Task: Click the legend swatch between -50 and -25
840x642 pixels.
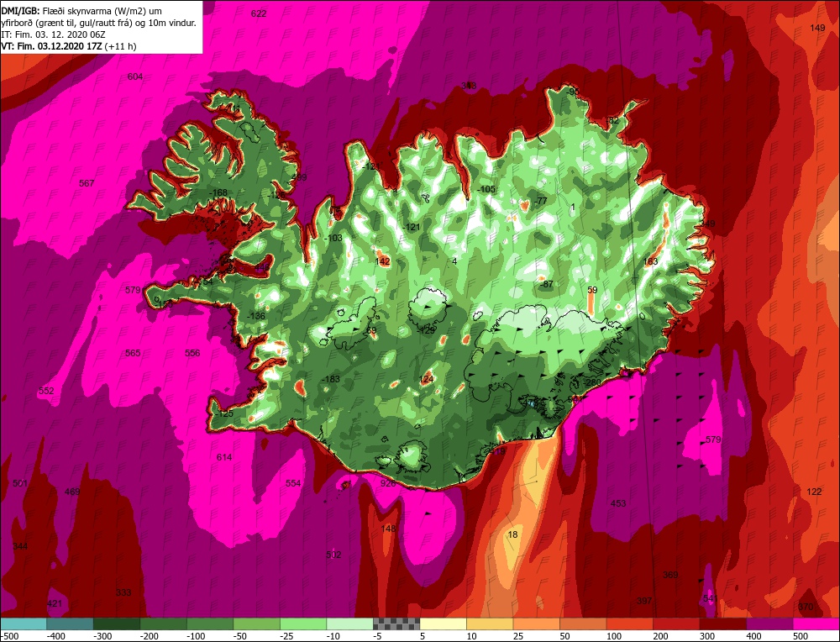Action: [256, 624]
